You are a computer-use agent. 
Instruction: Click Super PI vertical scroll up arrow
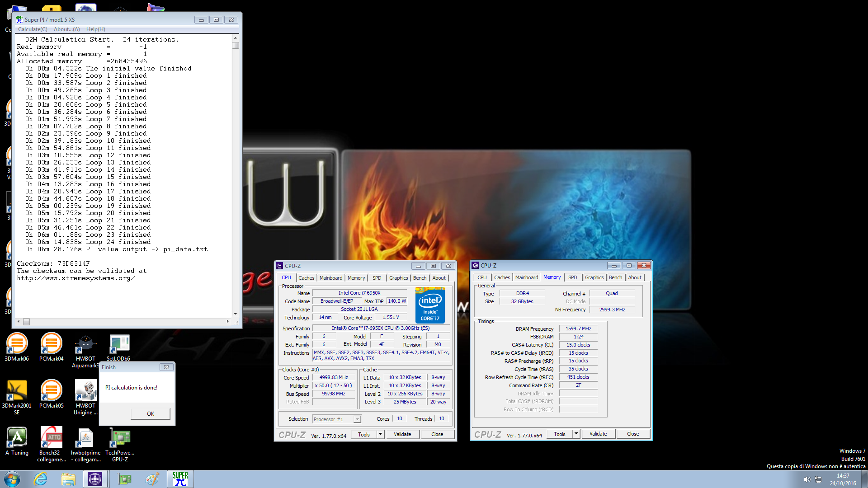236,38
